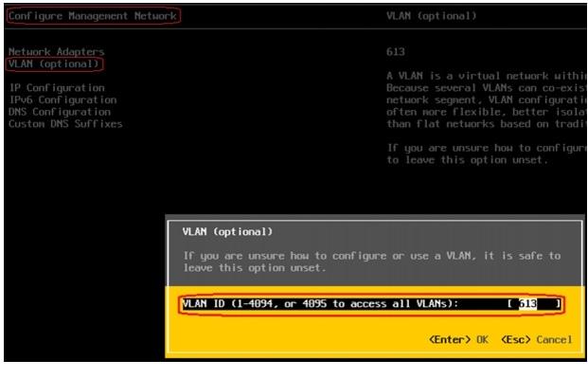Confirm with the <Enter> OK option
Screen dimensions: 588x378
coord(458,340)
